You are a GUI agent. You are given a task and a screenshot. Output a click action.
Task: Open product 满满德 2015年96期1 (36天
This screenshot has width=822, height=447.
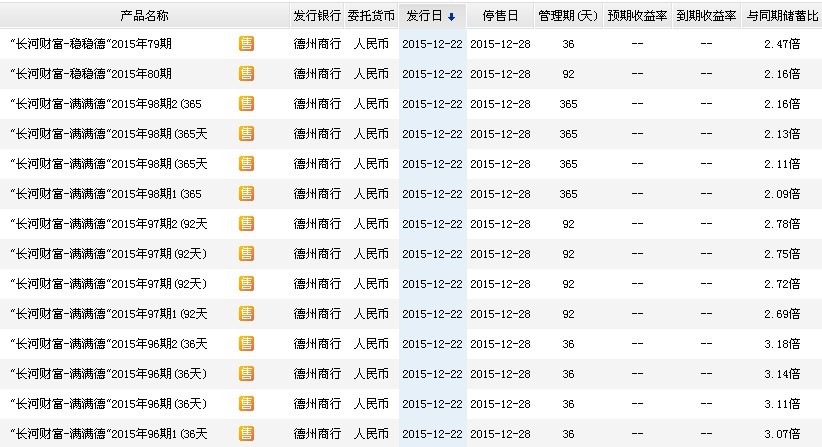pyautogui.click(x=109, y=434)
